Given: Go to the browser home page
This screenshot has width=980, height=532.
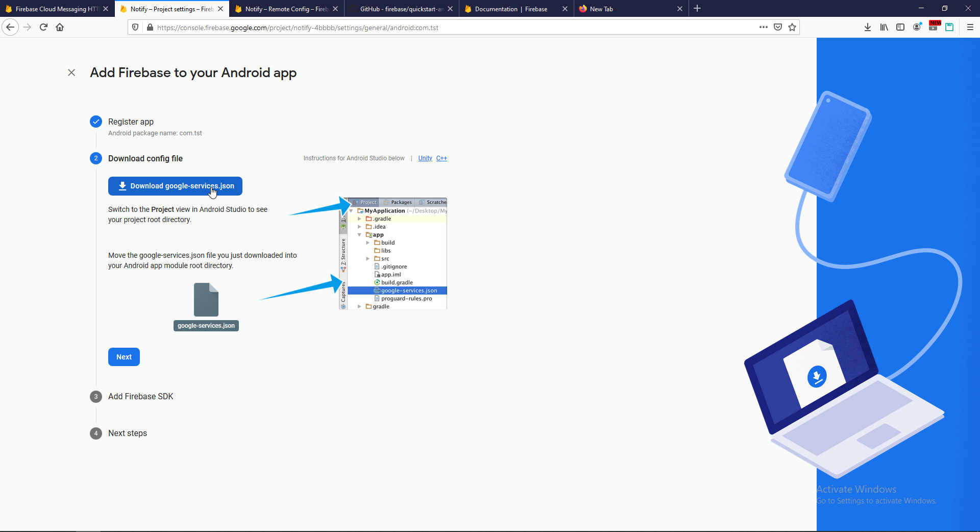Looking at the screenshot, I should point(60,27).
